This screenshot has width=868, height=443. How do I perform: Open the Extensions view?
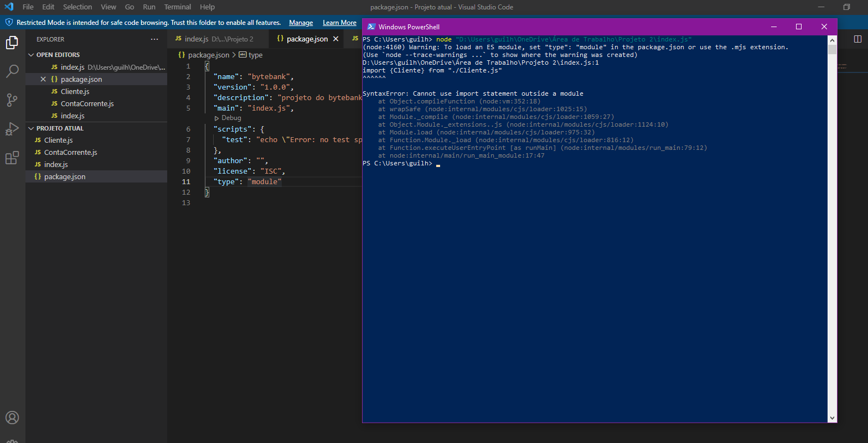click(12, 158)
